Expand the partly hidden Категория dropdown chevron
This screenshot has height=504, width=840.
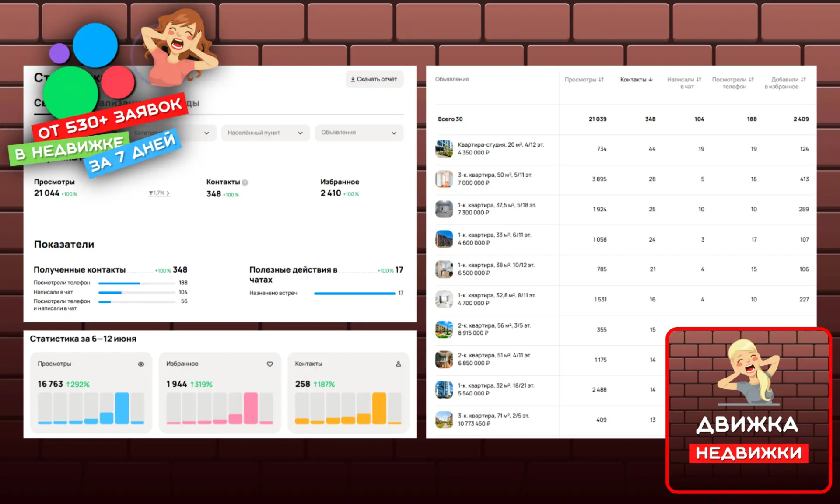(x=206, y=133)
